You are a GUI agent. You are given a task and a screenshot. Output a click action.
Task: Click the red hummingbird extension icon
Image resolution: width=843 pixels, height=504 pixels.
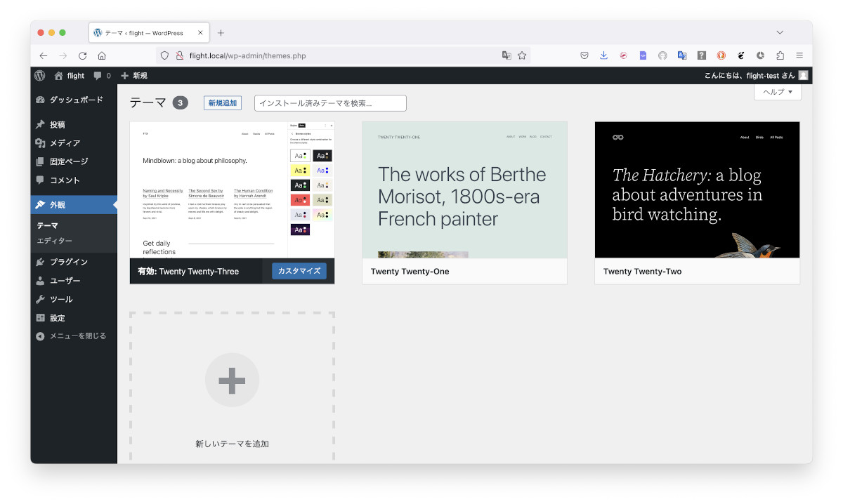pyautogui.click(x=623, y=55)
